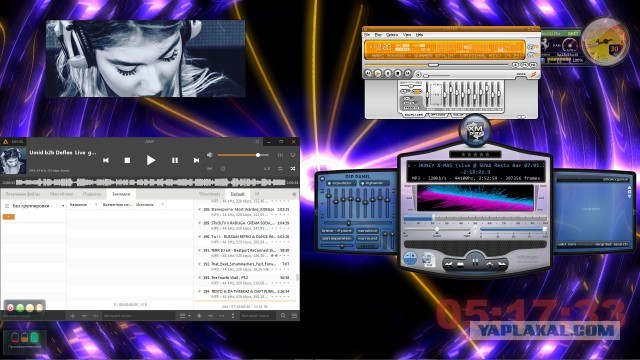Pause playback in XMPlay center button
The width and height of the screenshot is (640, 360).
(x=475, y=262)
